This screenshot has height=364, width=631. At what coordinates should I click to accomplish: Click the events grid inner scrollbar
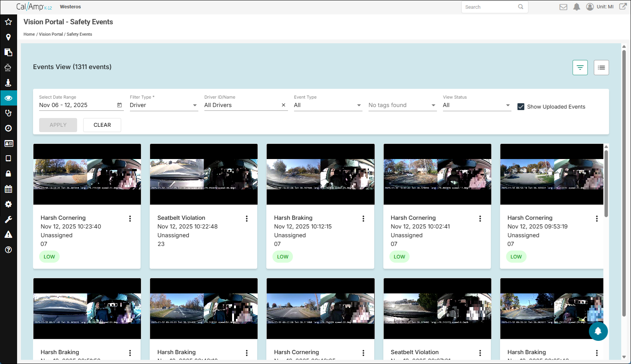(x=606, y=183)
